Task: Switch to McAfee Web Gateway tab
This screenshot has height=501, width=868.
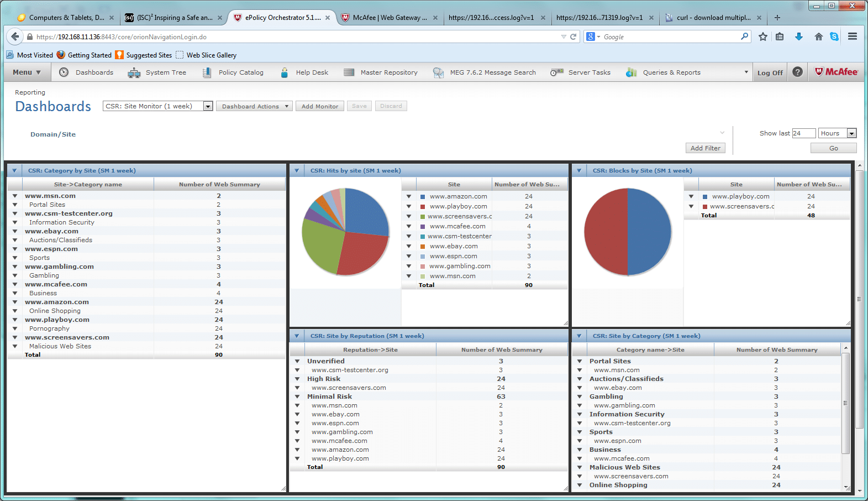Action: tap(390, 18)
